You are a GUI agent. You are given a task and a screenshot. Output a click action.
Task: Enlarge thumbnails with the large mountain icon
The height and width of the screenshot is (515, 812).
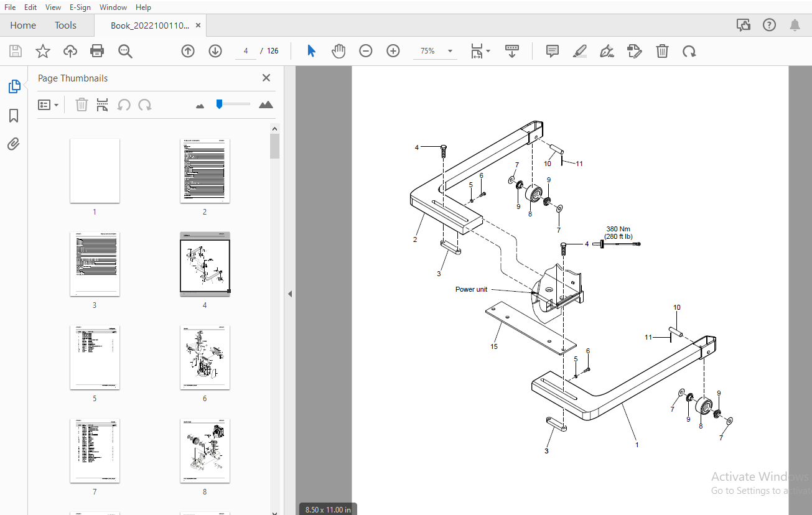(266, 104)
